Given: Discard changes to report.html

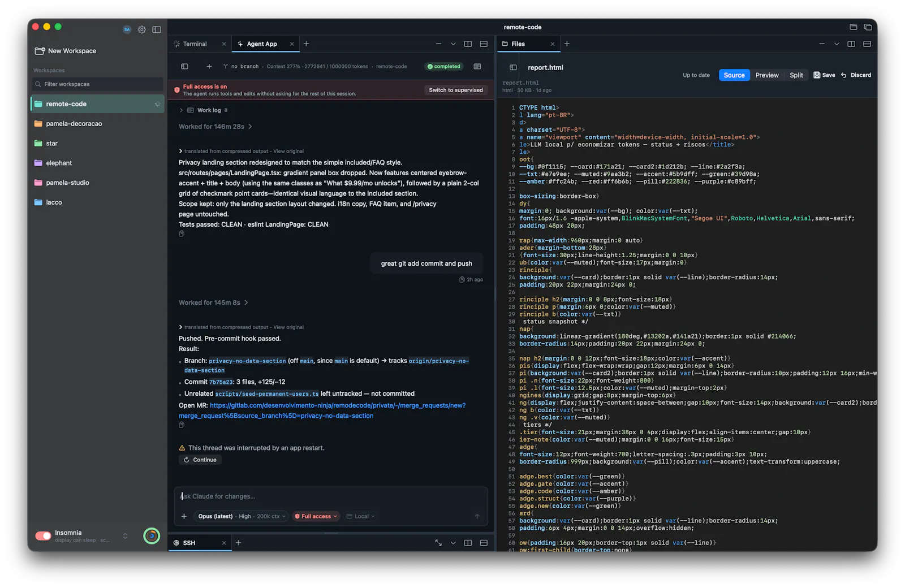Looking at the screenshot, I should 856,75.
